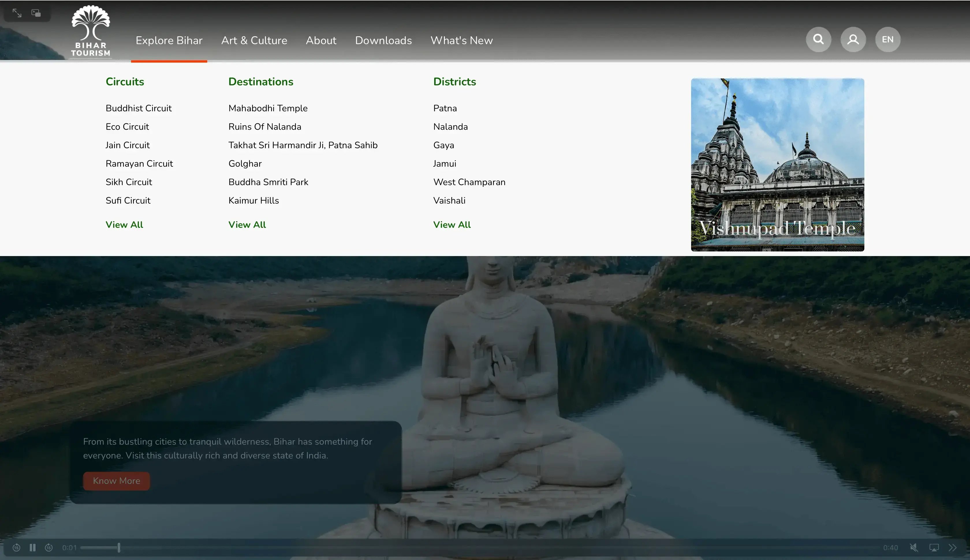Expand the double-chevron more controls menu
The width and height of the screenshot is (970, 560).
[953, 547]
